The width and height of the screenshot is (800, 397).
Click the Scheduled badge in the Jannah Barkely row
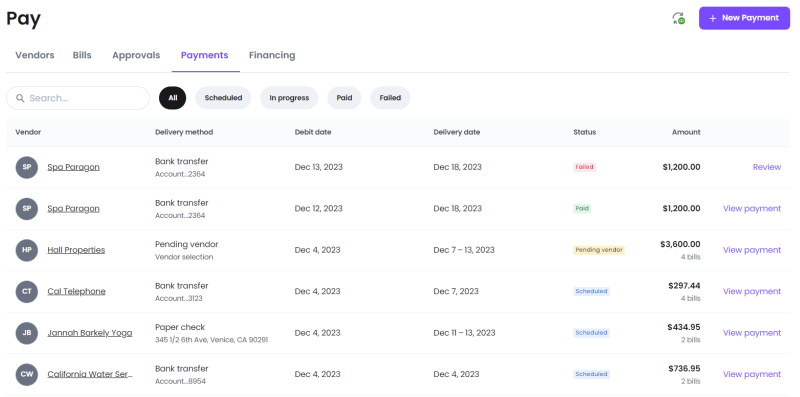(x=591, y=333)
